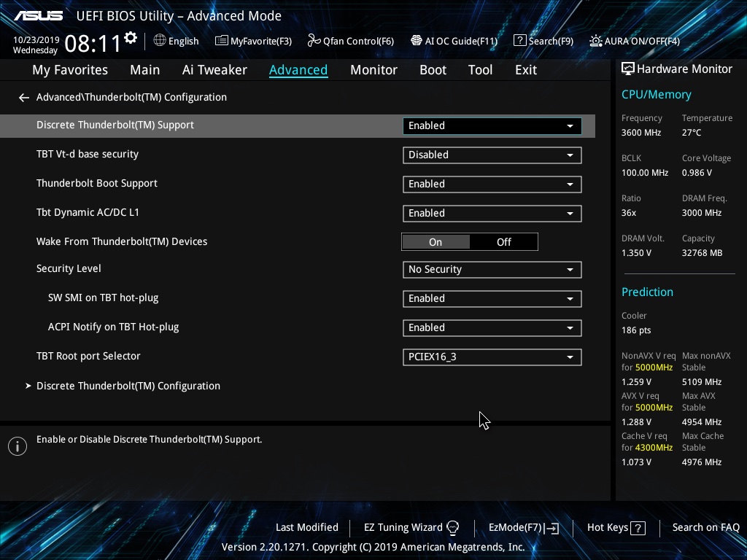Click the ASUS logo
Screen dimensions: 747x560
click(38, 16)
